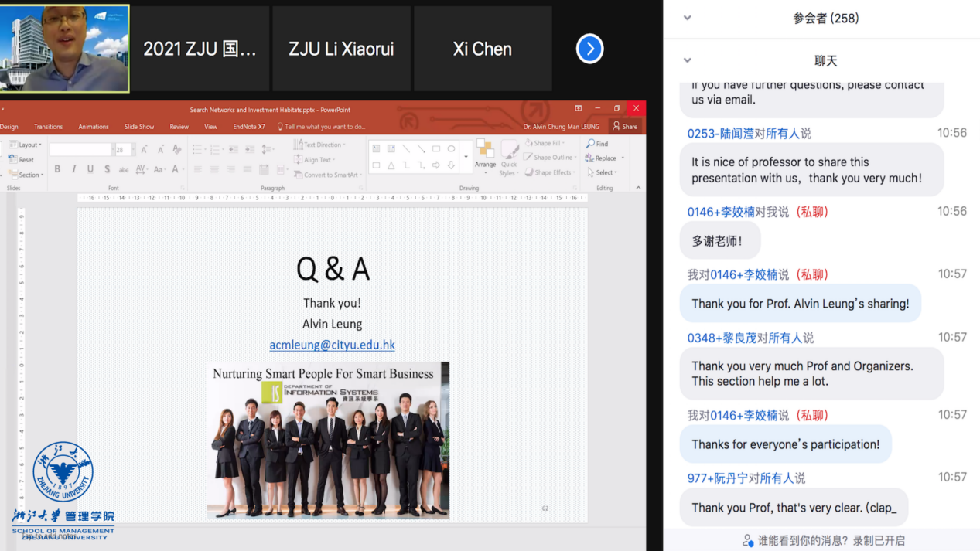Open the Slide Show tab
The width and height of the screenshot is (980, 551).
(x=139, y=127)
